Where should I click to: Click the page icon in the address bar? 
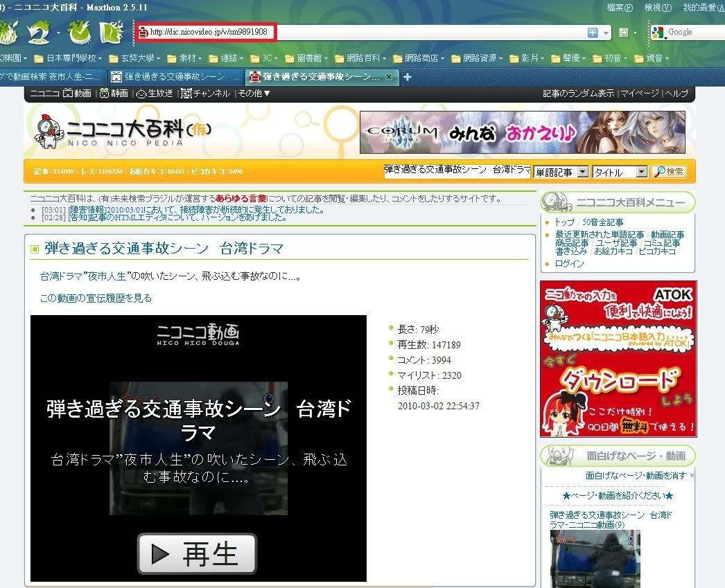coord(143,32)
